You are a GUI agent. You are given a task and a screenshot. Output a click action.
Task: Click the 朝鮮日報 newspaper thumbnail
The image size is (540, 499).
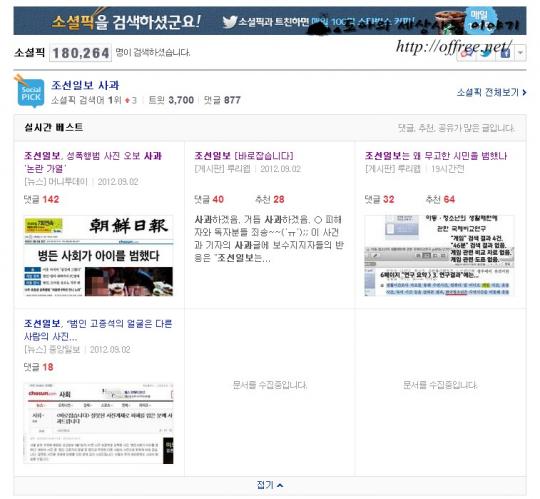pyautogui.click(x=98, y=256)
